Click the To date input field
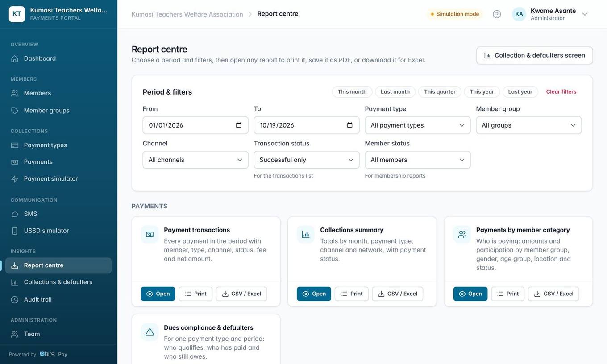Viewport: 607px width, 364px height. 307,125
